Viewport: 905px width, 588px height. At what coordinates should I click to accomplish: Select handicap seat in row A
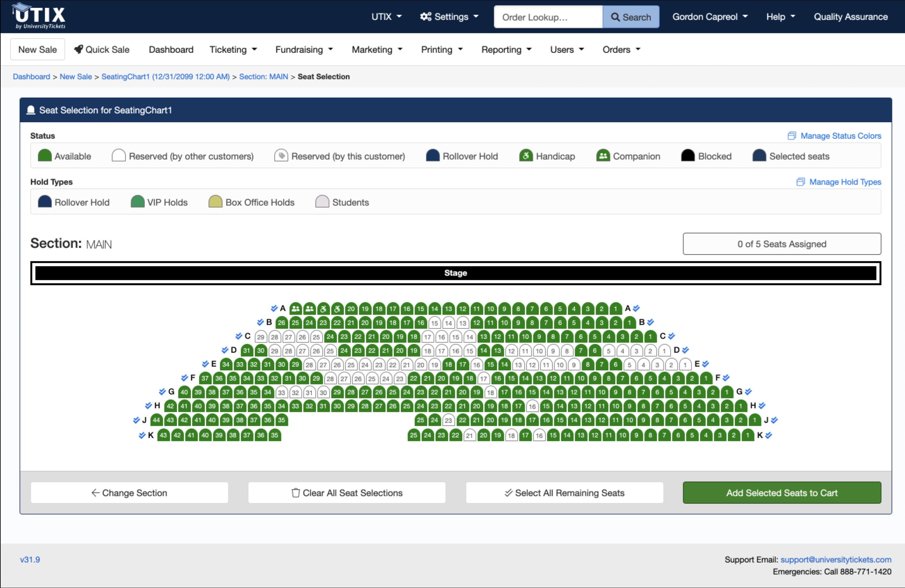pyautogui.click(x=323, y=309)
